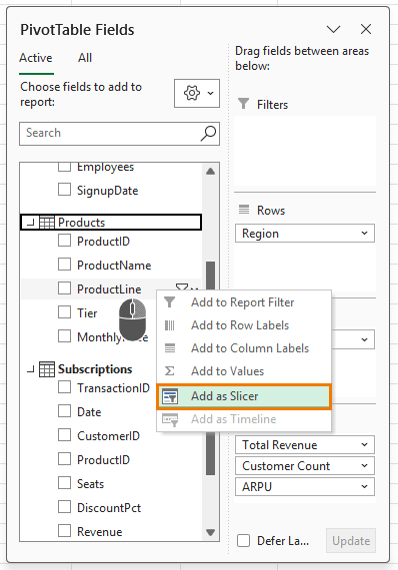Viewport: 398px width, 570px height.
Task: Click the field list scroll down arrow
Action: click(210, 533)
